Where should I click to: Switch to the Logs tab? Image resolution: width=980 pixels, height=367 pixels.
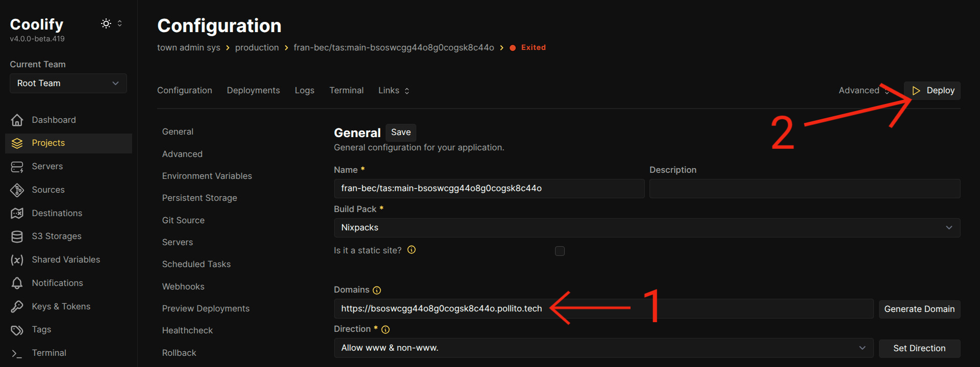(305, 90)
